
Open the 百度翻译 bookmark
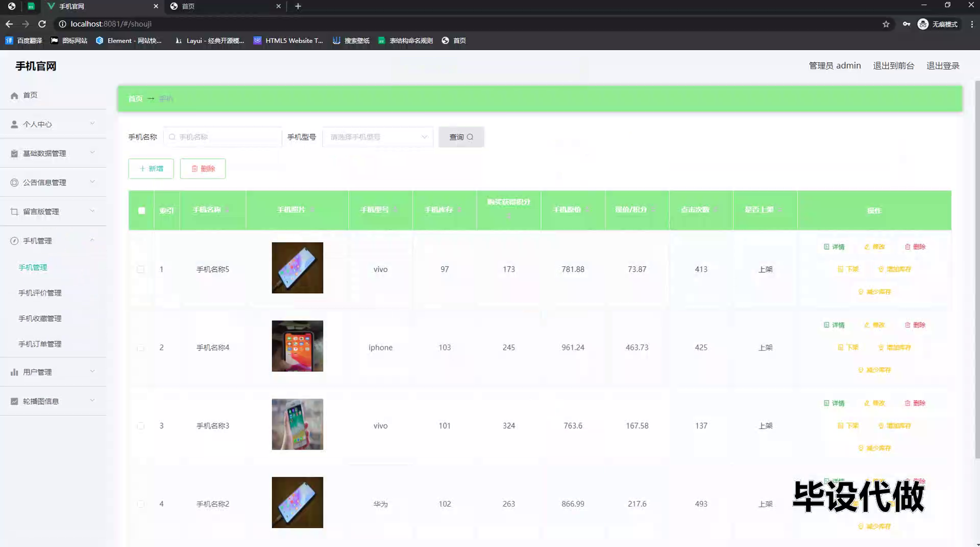tap(24, 40)
